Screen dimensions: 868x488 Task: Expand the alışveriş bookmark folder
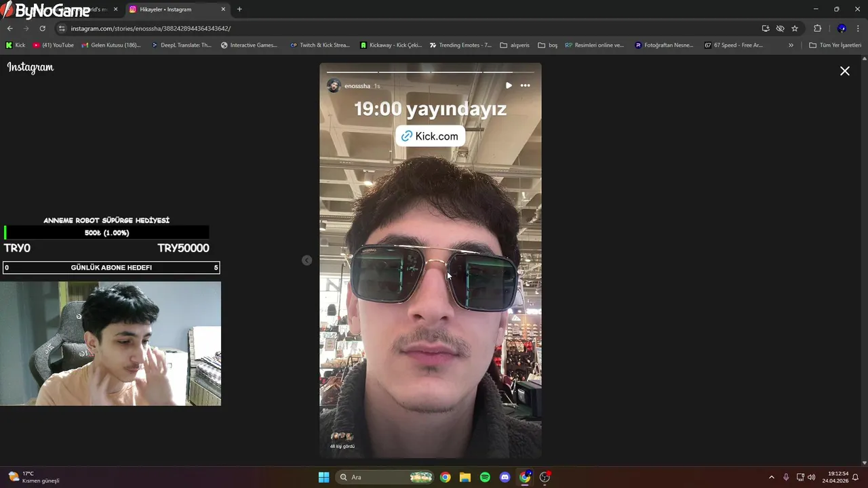pos(515,45)
